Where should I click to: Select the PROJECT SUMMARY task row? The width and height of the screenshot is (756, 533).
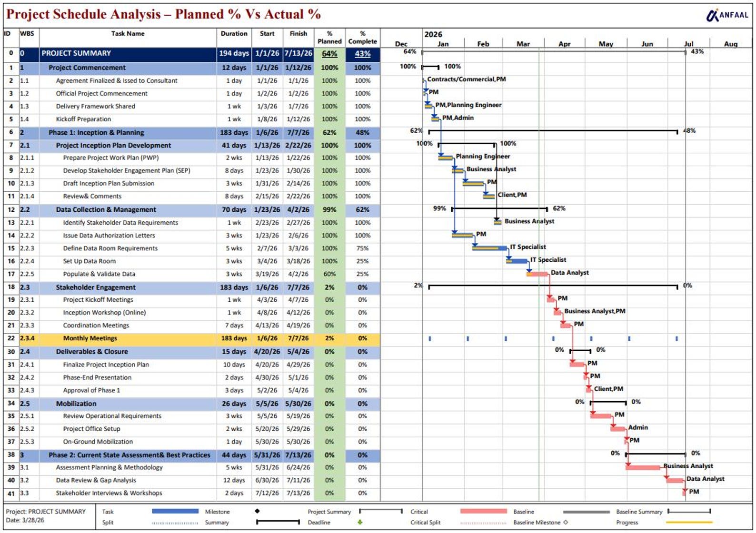[192, 54]
